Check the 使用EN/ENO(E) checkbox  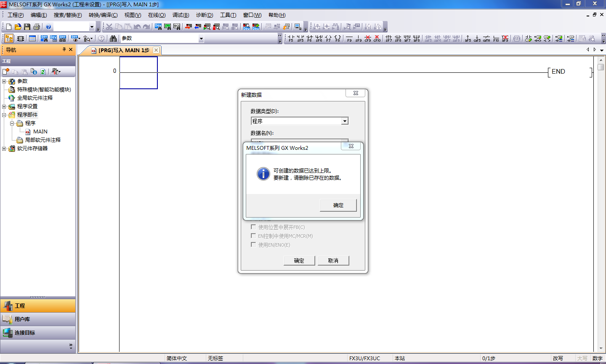tap(253, 244)
